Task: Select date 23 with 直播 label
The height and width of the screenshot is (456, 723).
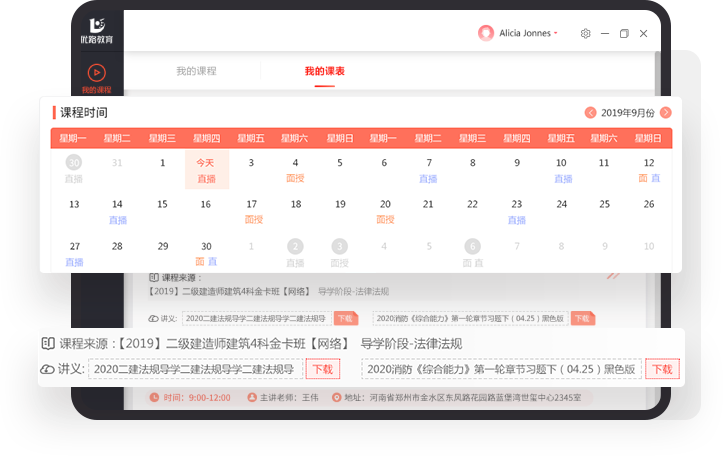Action: (516, 211)
